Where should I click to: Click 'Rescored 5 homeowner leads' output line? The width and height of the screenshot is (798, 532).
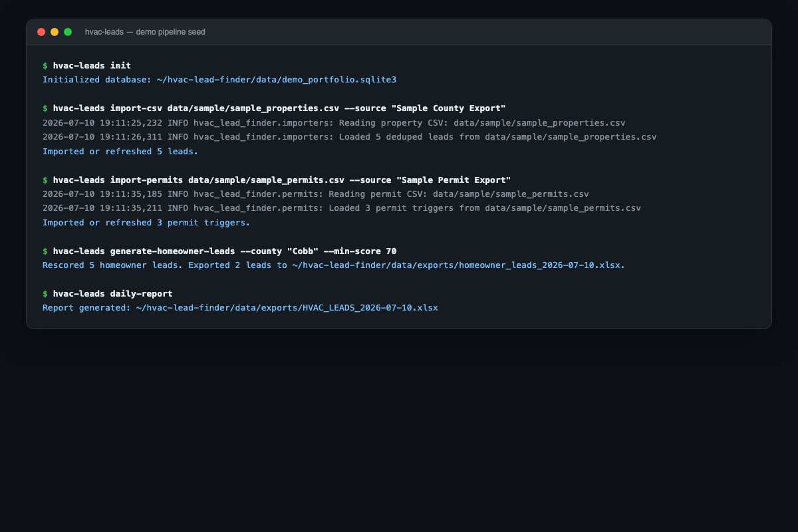coord(334,265)
